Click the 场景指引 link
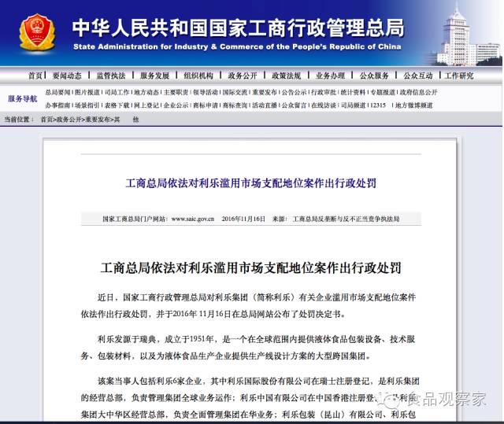504x424 pixels. click(87, 105)
